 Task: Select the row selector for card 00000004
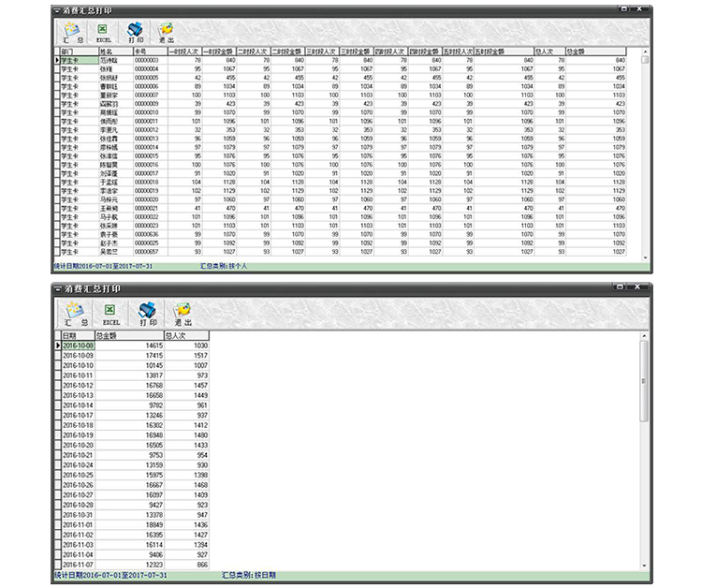click(x=57, y=69)
